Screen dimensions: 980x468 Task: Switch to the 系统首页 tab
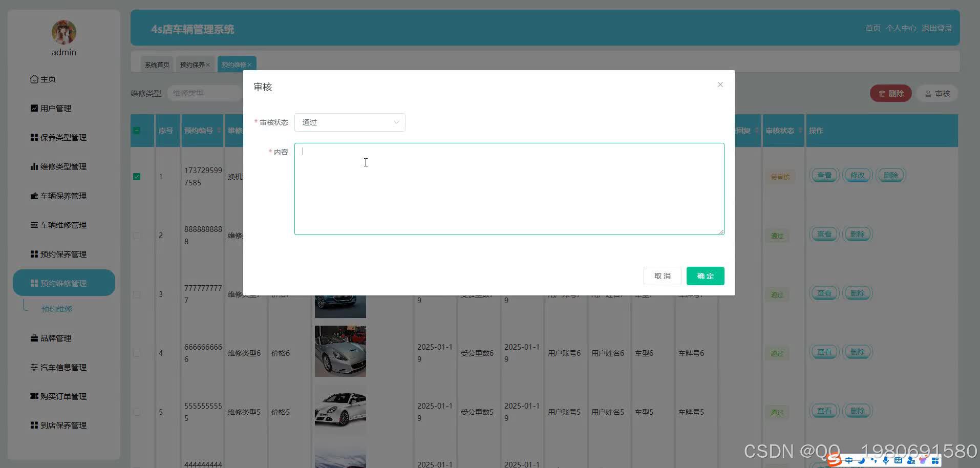coord(157,64)
